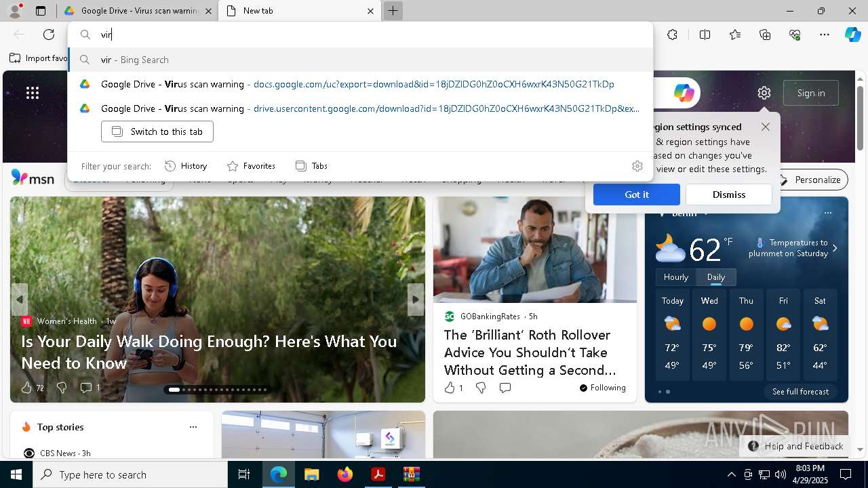Open Collections icon in toolbar
The width and height of the screenshot is (868, 488).
[765, 35]
